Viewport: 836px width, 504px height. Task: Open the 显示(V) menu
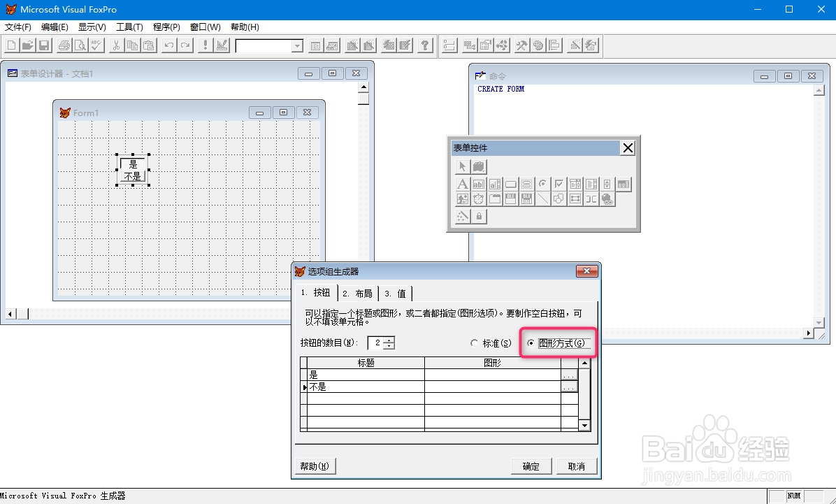92,27
